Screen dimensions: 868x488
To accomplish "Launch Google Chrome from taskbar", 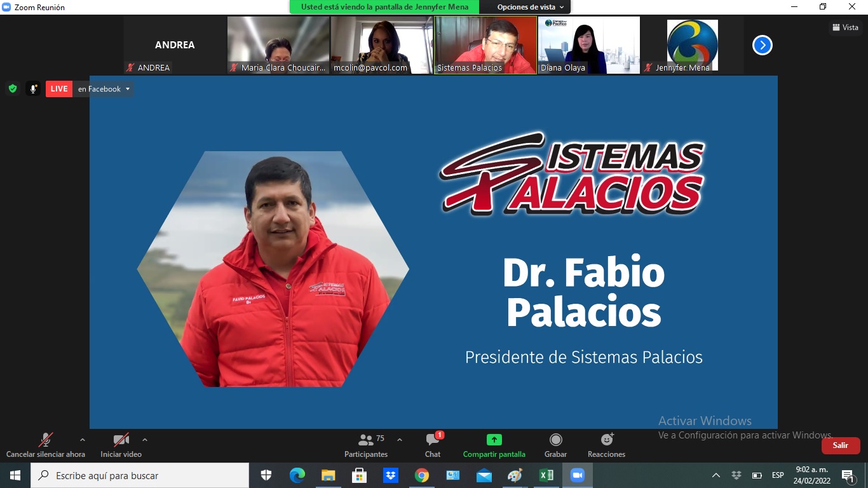I will (421, 475).
